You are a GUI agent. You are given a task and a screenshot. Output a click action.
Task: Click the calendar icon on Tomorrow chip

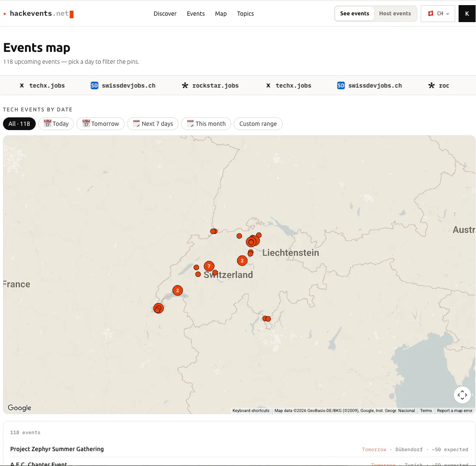click(86, 123)
